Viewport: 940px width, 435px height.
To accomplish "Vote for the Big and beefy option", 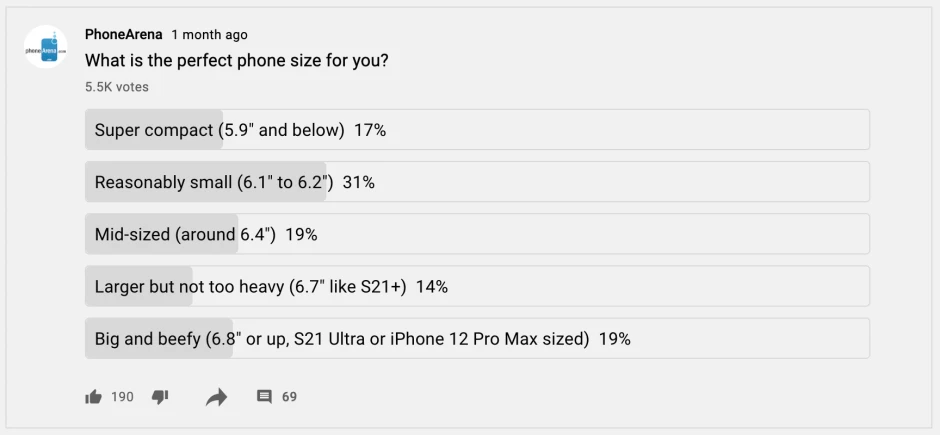I will coord(476,338).
